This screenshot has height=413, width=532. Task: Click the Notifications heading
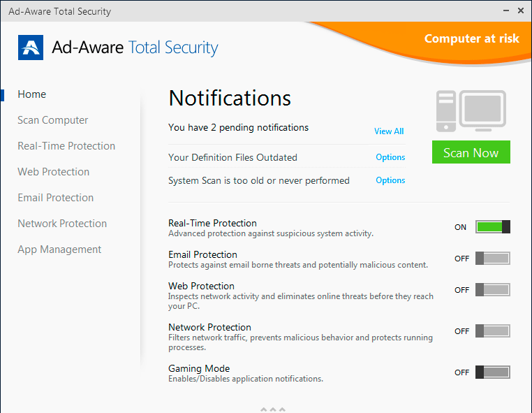pyautogui.click(x=230, y=98)
